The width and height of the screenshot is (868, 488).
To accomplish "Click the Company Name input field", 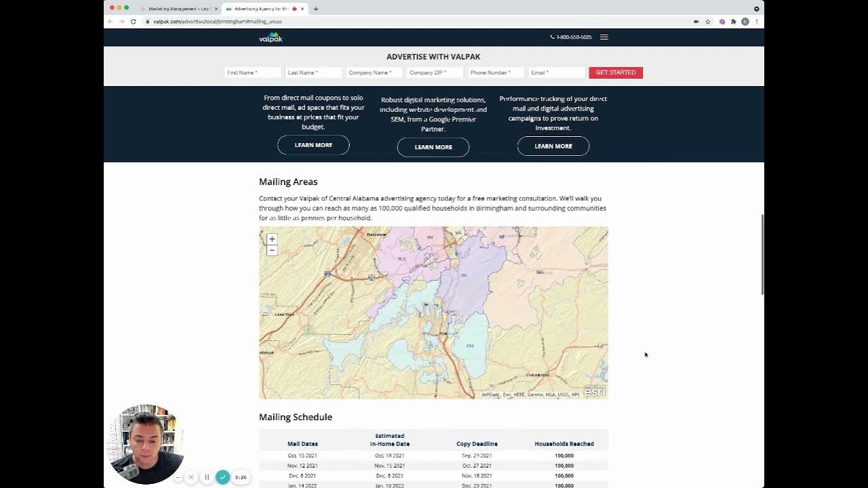I will tap(374, 73).
